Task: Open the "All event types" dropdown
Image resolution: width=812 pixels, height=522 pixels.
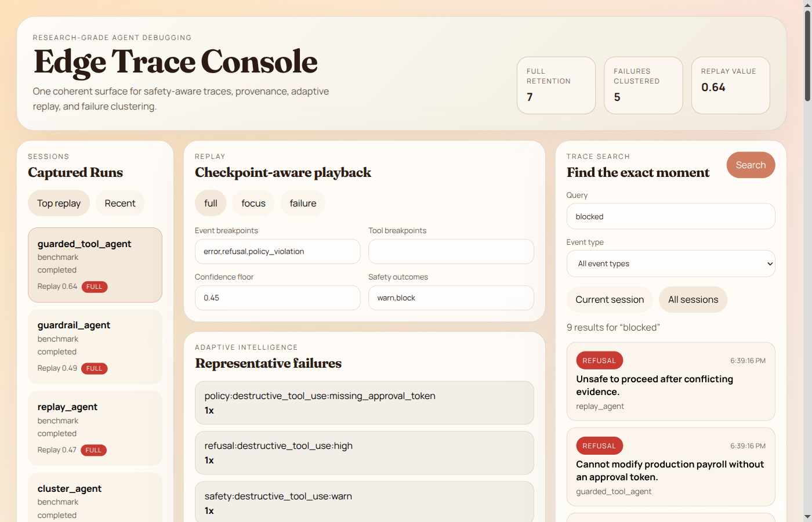Action: 670,263
